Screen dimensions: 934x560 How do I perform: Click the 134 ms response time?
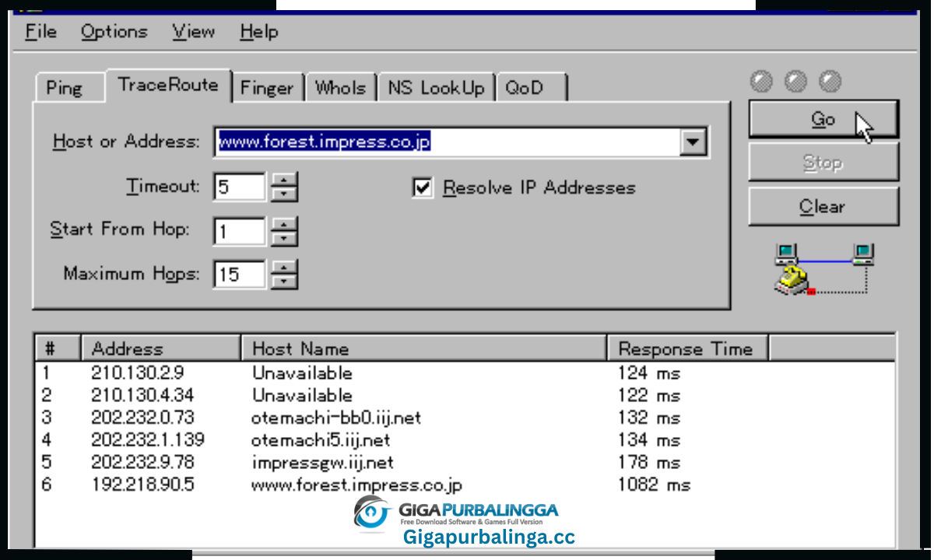(649, 440)
